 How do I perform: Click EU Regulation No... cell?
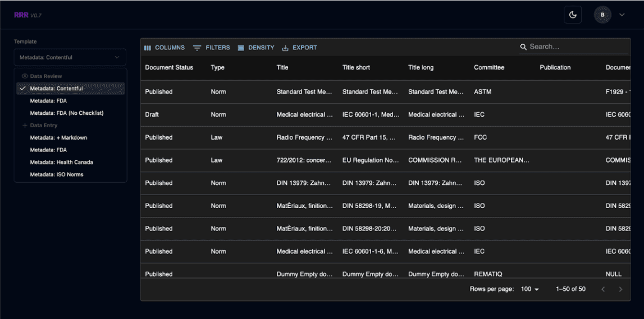click(x=371, y=160)
